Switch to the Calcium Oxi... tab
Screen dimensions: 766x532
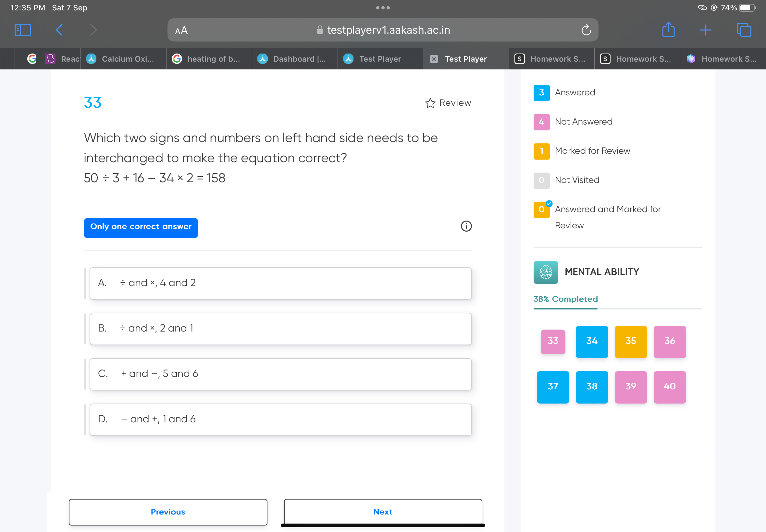pyautogui.click(x=123, y=59)
